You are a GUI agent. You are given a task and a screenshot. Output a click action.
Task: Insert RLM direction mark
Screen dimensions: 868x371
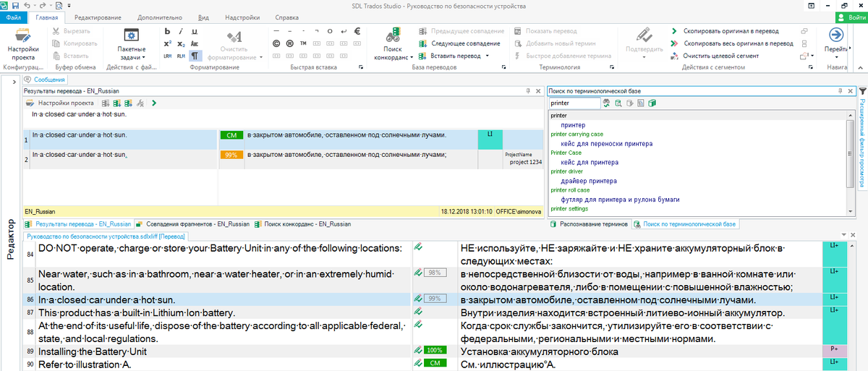point(181,56)
